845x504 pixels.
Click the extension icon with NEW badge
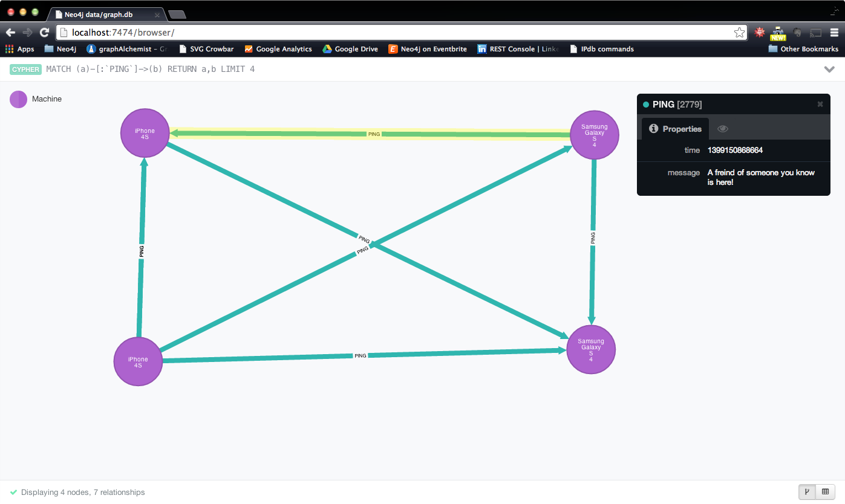point(778,33)
